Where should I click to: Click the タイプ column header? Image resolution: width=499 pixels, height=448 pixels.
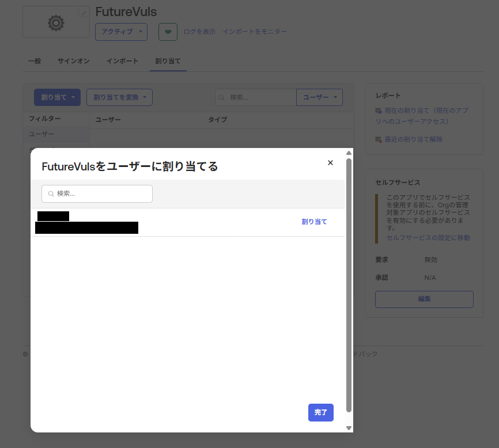click(218, 120)
